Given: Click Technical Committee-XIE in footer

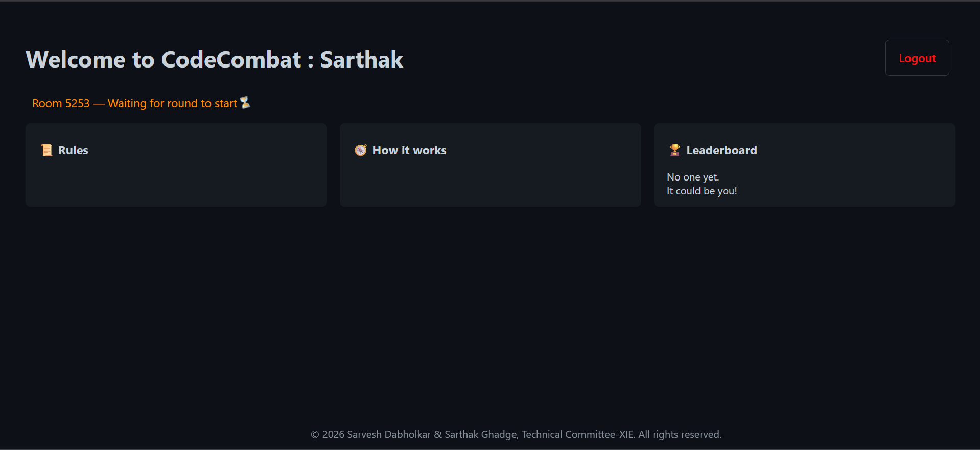Looking at the screenshot, I should pos(577,434).
